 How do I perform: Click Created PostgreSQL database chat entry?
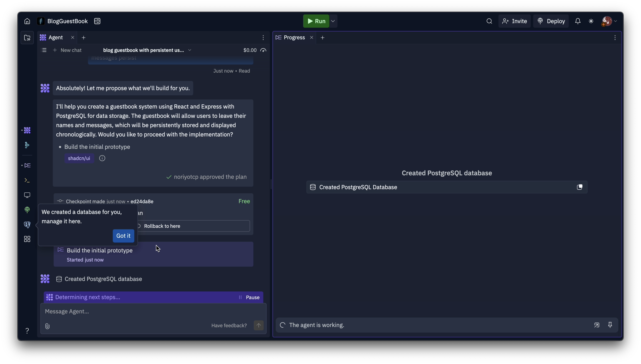point(99,279)
